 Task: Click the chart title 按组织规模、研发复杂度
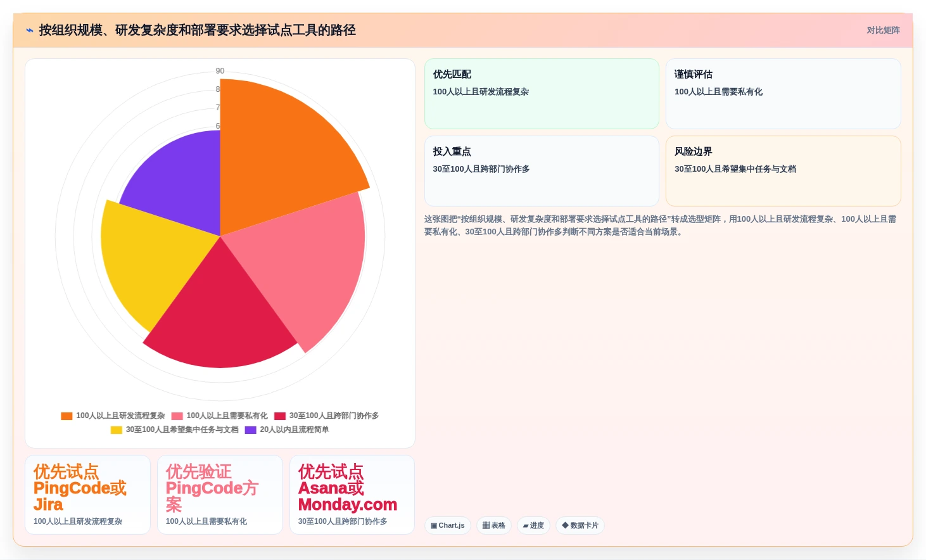197,30
